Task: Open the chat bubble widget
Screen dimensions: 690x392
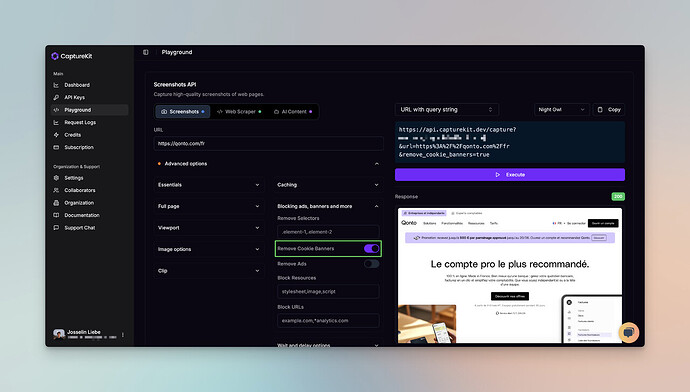Action: [629, 333]
